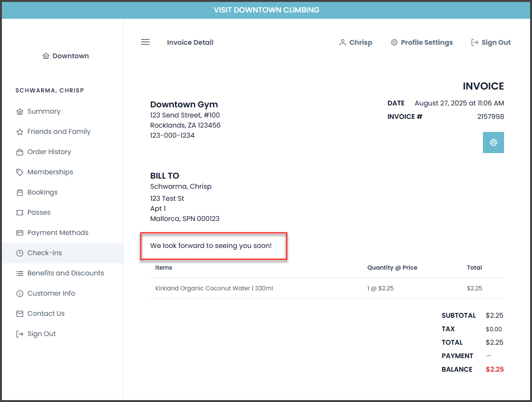
Task: Toggle the hamburger menu icon
Action: pyautogui.click(x=145, y=42)
